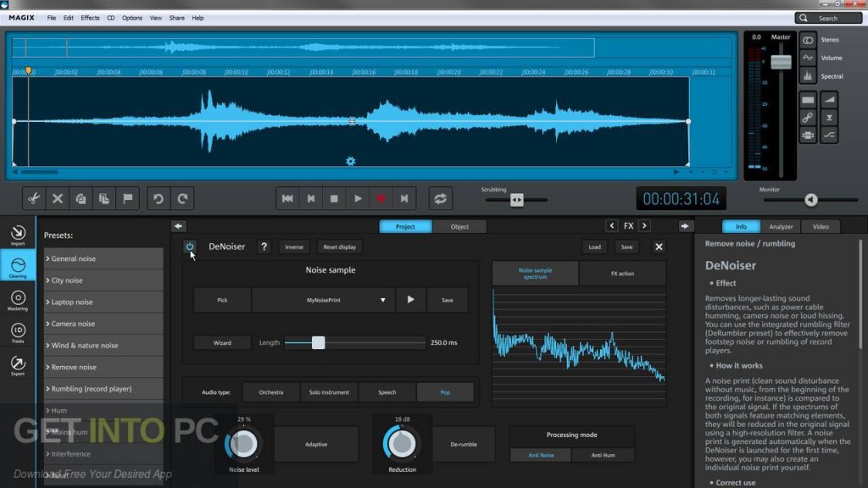Click the delete X tool icon
Image resolution: width=868 pixels, height=488 pixels.
pyautogui.click(x=58, y=198)
